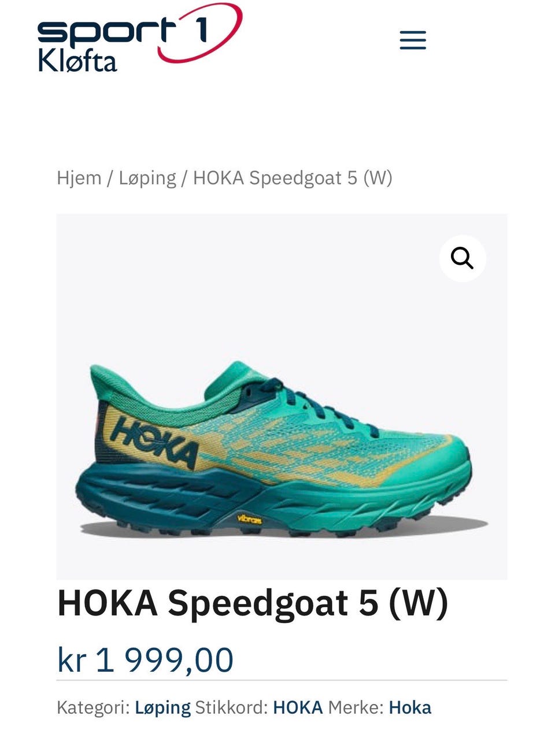Viewport: 555px width, 756px height.
Task: Follow the HOKA Stikkord tag link
Action: click(x=298, y=707)
